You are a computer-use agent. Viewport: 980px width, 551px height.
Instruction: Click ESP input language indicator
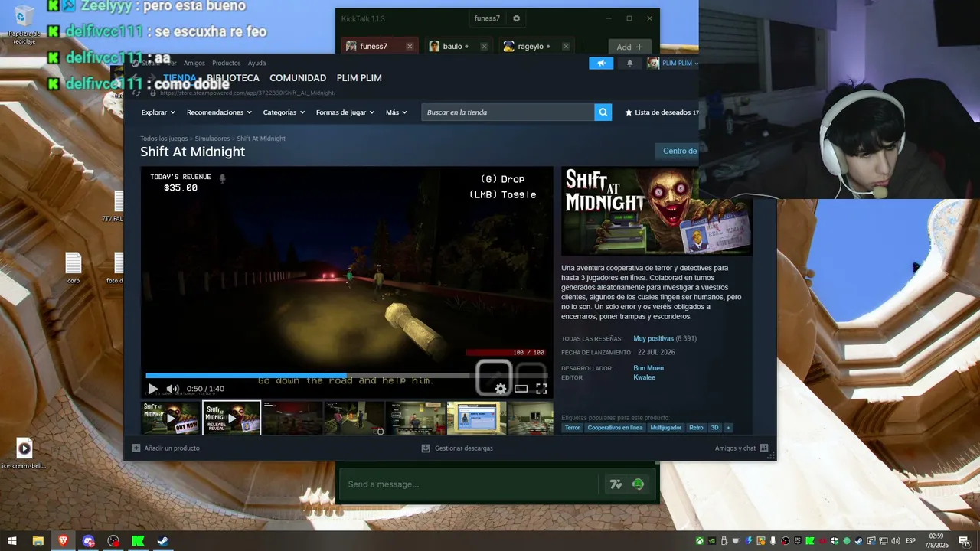point(911,541)
